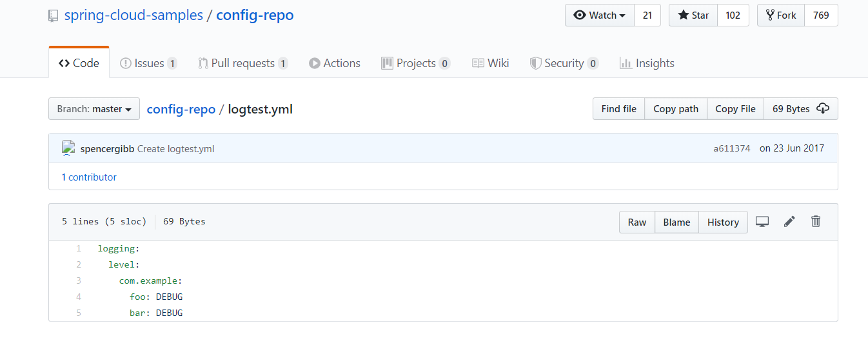Open the Watch dropdown
Viewport: 868px width, 354px height.
click(600, 15)
